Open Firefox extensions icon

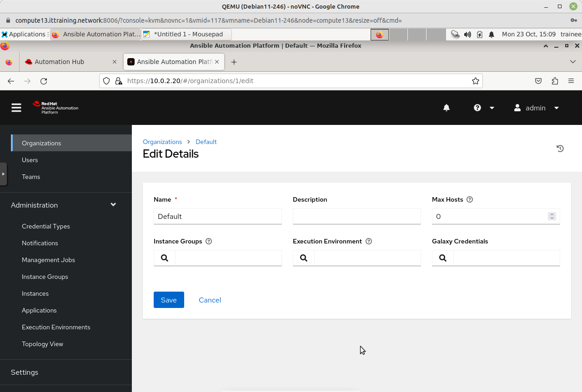tap(555, 81)
